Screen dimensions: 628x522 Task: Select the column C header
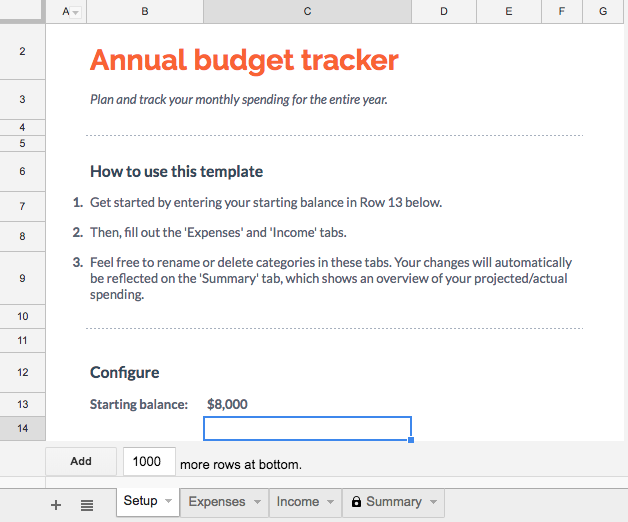coord(307,12)
